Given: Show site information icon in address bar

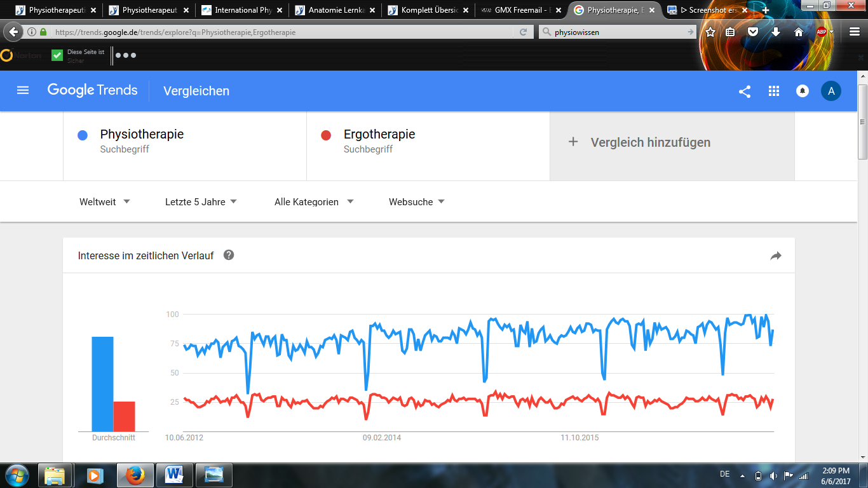Looking at the screenshot, I should (32, 32).
